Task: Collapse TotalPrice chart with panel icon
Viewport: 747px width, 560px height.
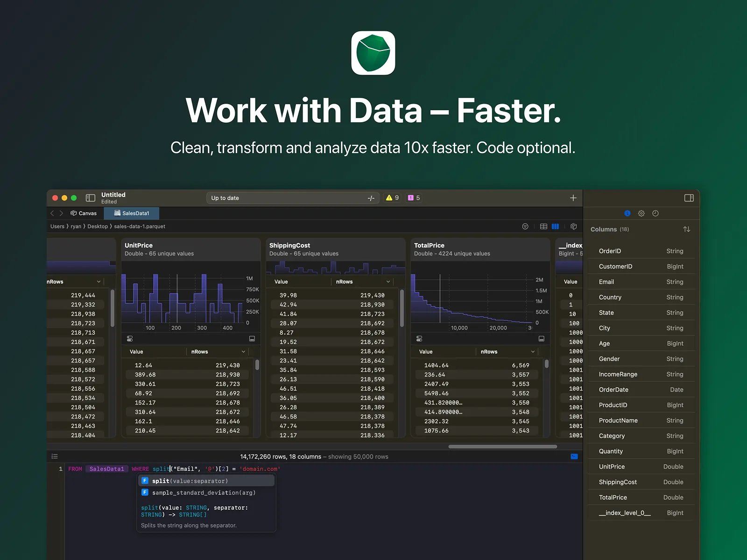Action: (x=542, y=338)
